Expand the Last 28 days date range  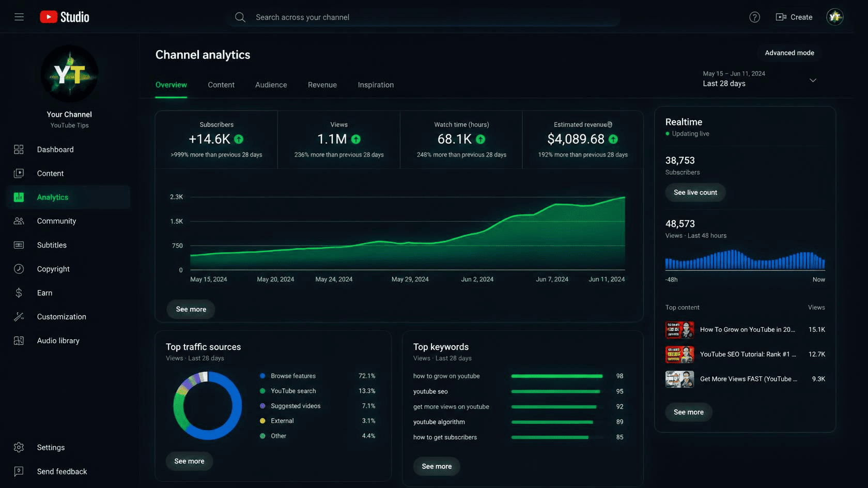pyautogui.click(x=760, y=79)
